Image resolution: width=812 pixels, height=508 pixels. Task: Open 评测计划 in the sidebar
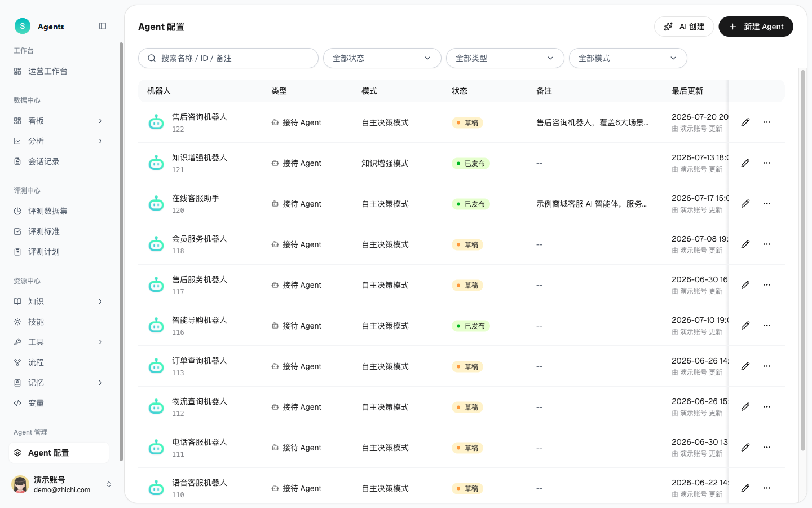pyautogui.click(x=59, y=252)
